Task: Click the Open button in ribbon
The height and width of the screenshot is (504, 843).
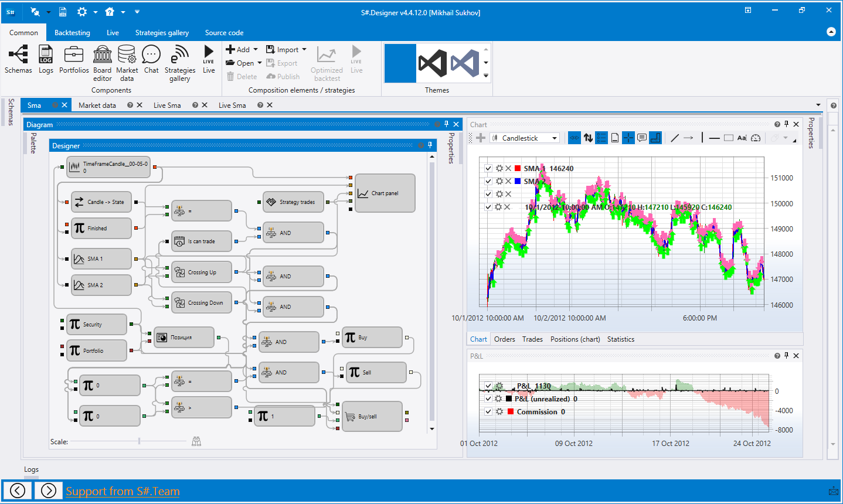Action: [244, 63]
